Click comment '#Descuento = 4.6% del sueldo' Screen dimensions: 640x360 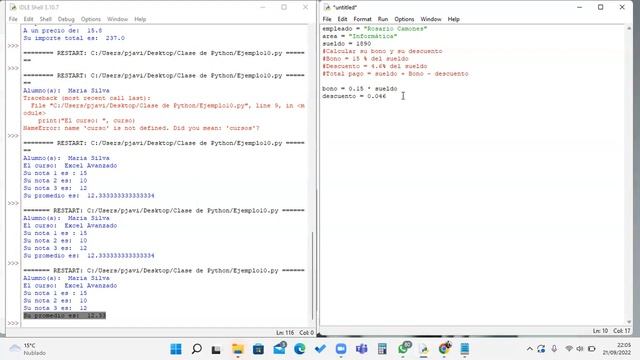(x=375, y=66)
